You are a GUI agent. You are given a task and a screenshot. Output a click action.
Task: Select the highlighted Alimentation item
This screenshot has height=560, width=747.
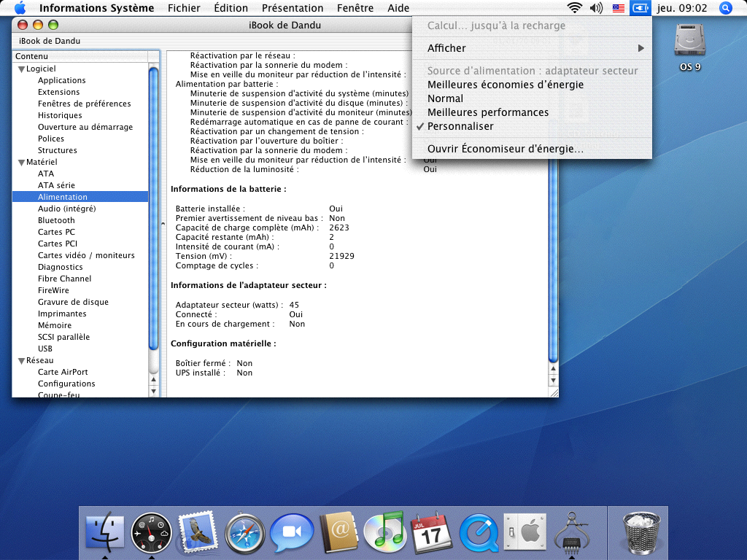point(80,197)
